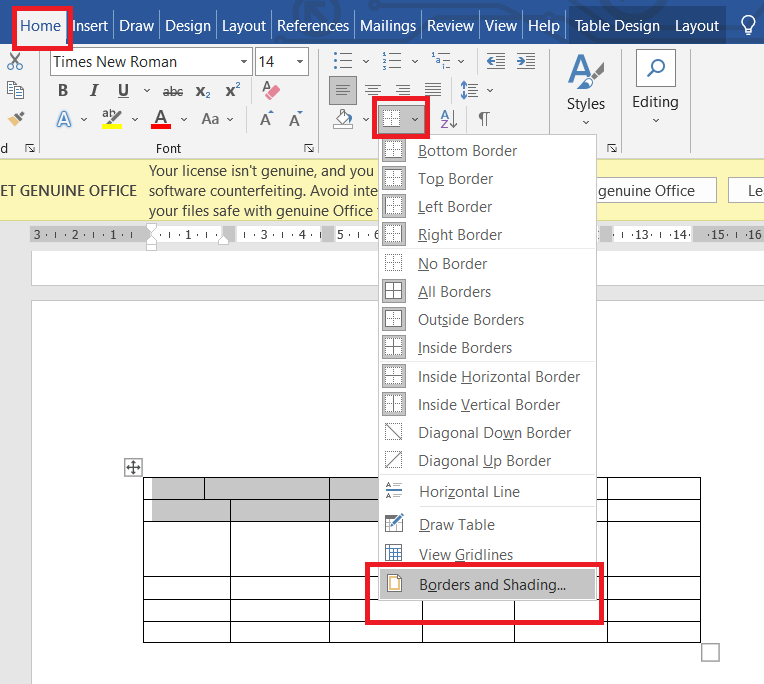Decrease font size with shrink icon

pyautogui.click(x=295, y=119)
